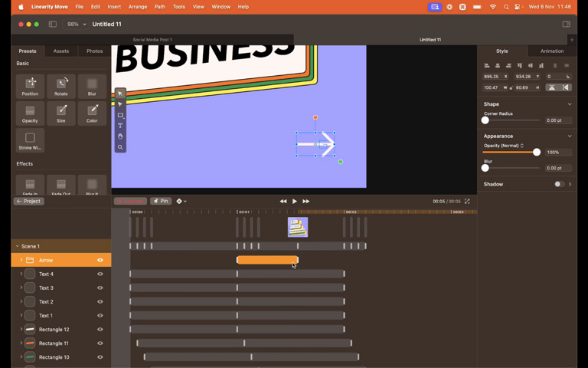Open the keyframe type dropdown
This screenshot has height=368, width=588.
tap(181, 202)
